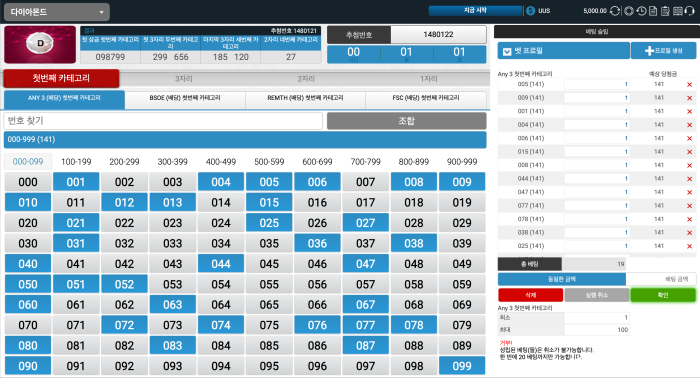700x378 pixels.
Task: Switch to 동일한 금액 mode
Action: coord(562,279)
